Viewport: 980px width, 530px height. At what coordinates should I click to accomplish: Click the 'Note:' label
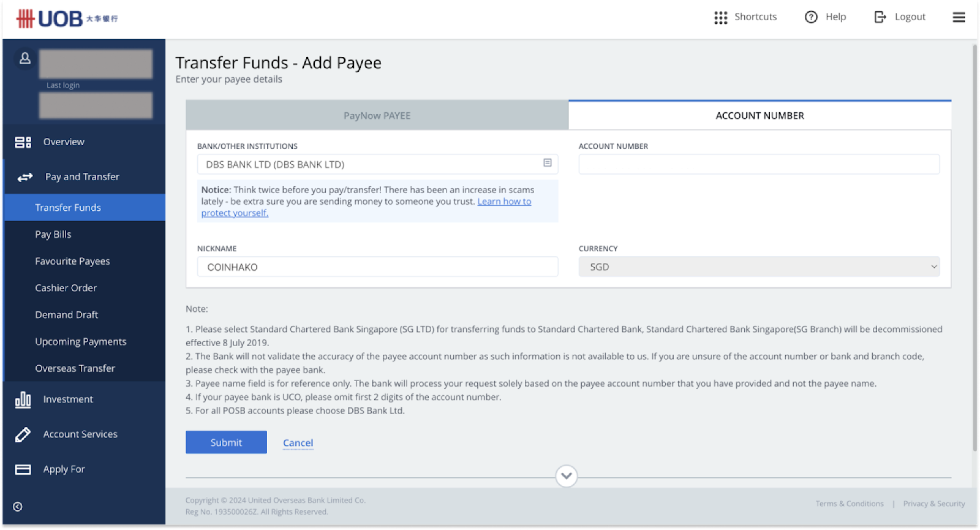(x=197, y=309)
